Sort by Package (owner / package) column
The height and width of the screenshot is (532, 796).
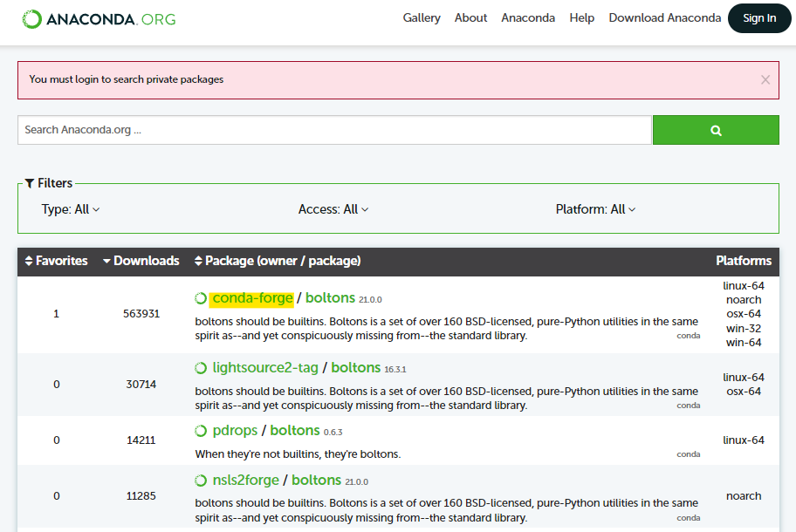coord(278,261)
